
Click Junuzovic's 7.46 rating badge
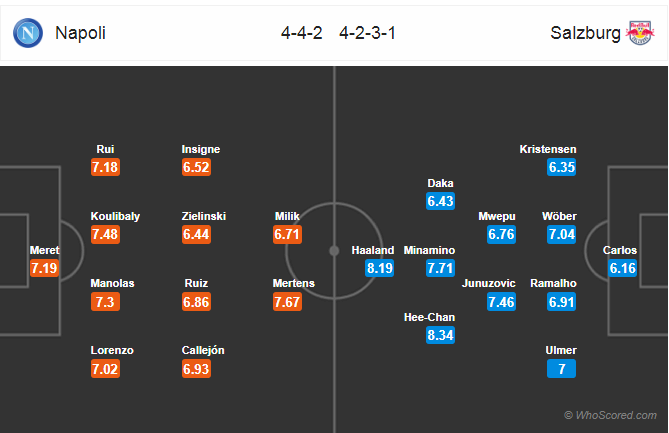[501, 302]
